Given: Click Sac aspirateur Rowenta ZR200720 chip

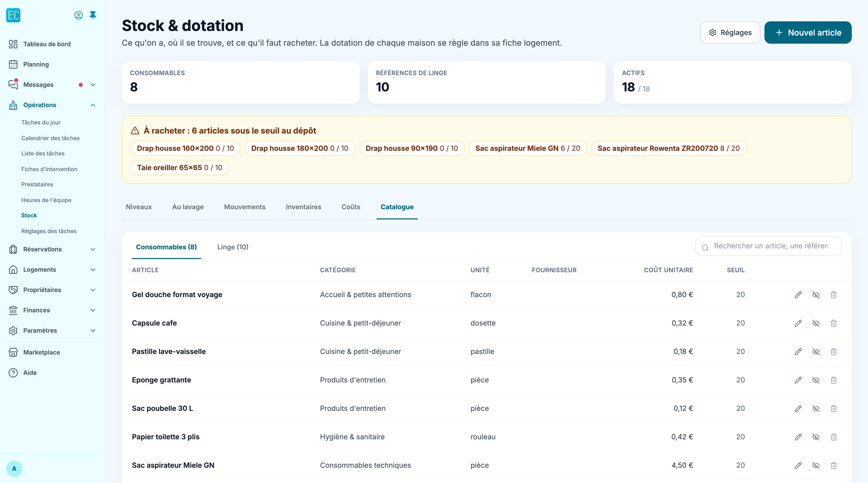Looking at the screenshot, I should click(669, 148).
